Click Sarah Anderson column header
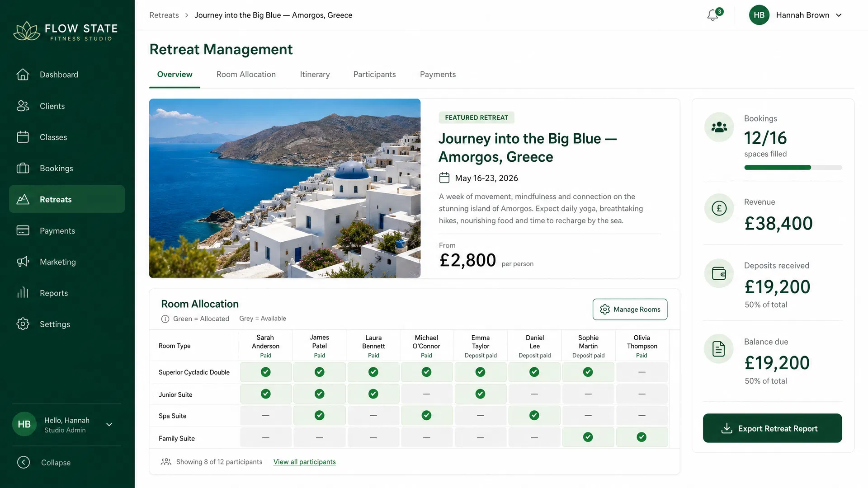 (x=266, y=346)
